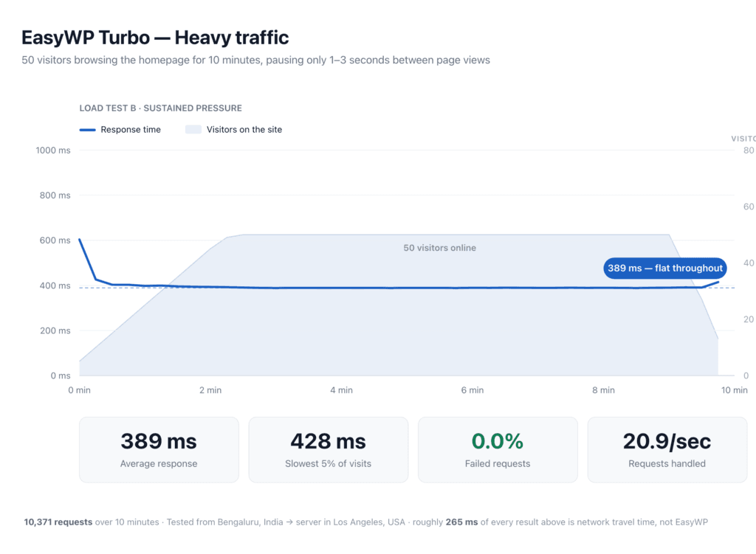Viewport: 756px width, 554px height.
Task: Click the '6 min' time axis label
Action: point(472,390)
